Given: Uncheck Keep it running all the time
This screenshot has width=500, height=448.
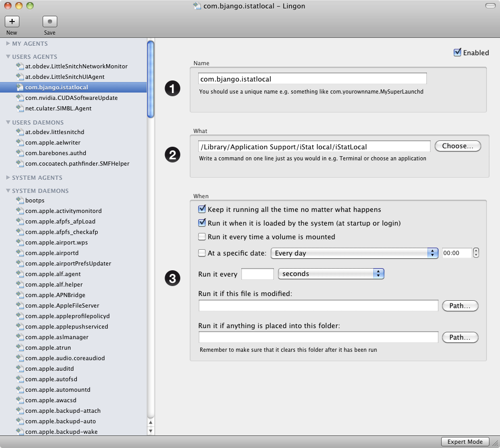Looking at the screenshot, I should point(202,209).
